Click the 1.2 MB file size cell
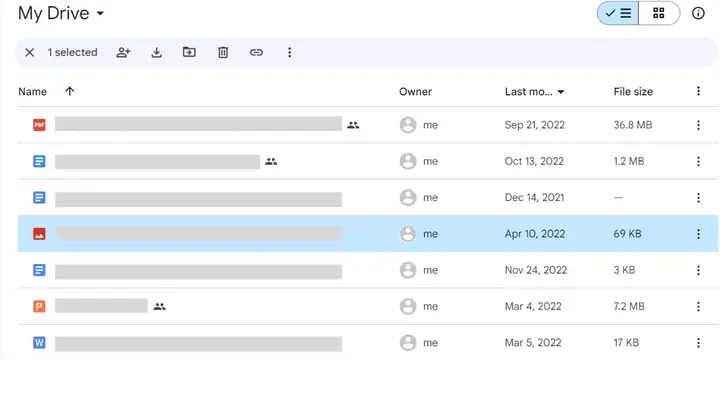The height and width of the screenshot is (405, 720). point(629,161)
